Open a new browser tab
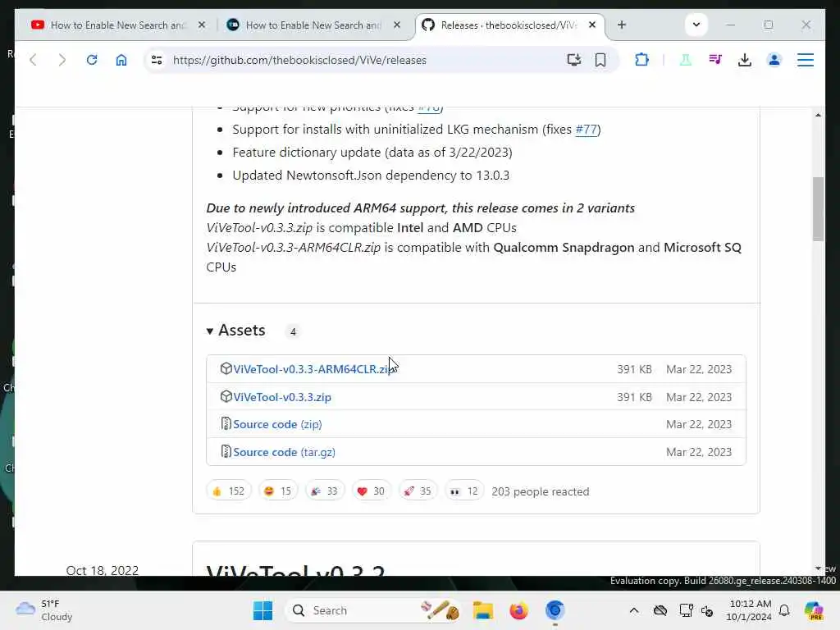 622,25
